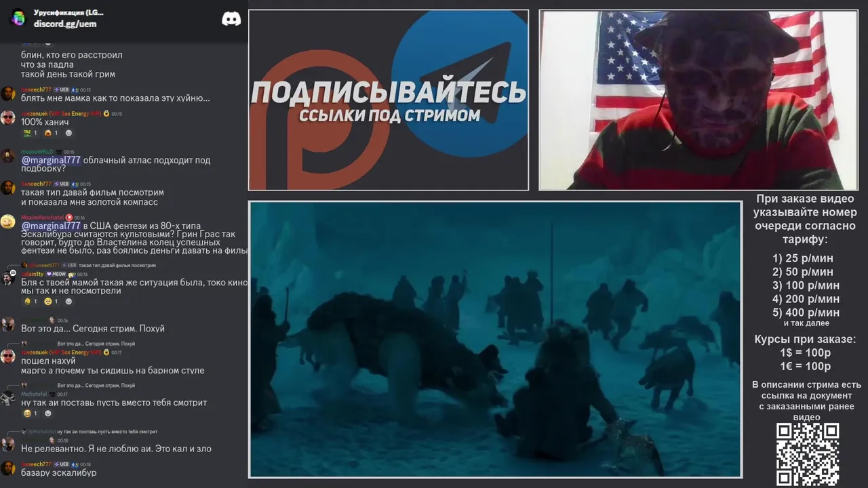Click message 'марго а почему ты сидишь на барном стуле'
Screen dimensions: 868x488
113,371
